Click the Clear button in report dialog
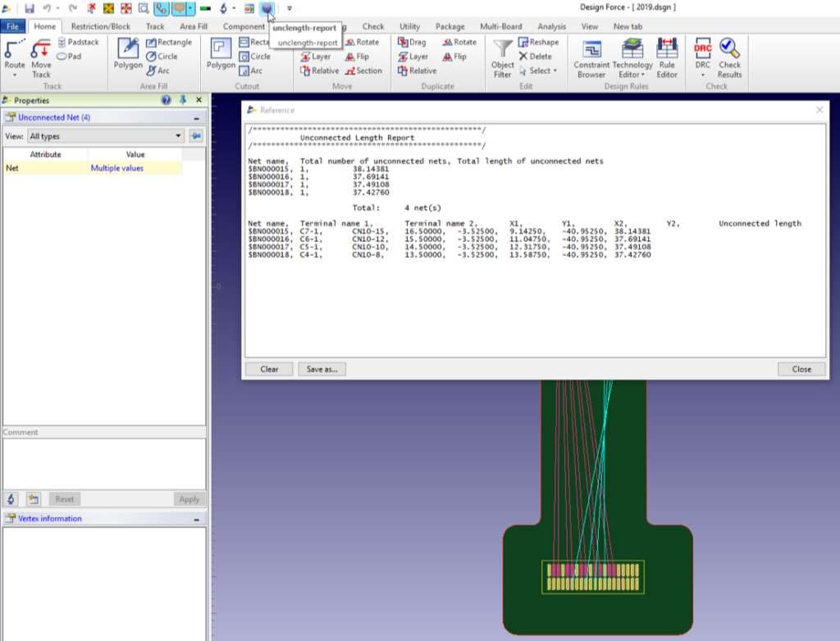The height and width of the screenshot is (641, 840). pos(269,369)
